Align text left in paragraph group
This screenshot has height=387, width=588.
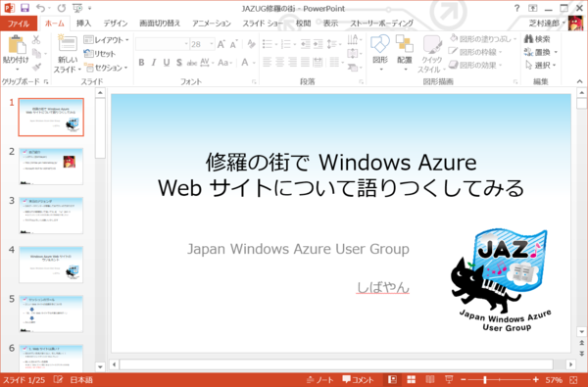point(267,62)
